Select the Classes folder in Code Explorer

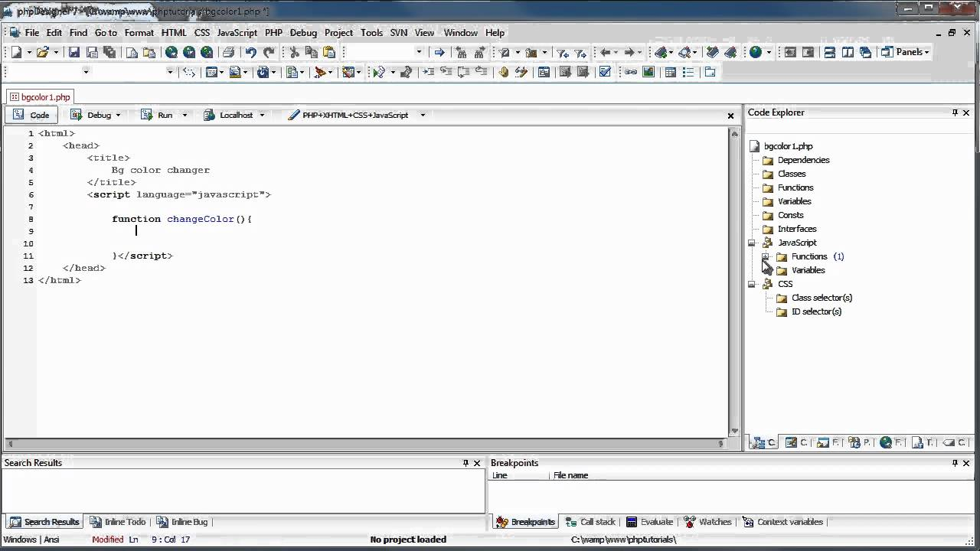click(792, 174)
